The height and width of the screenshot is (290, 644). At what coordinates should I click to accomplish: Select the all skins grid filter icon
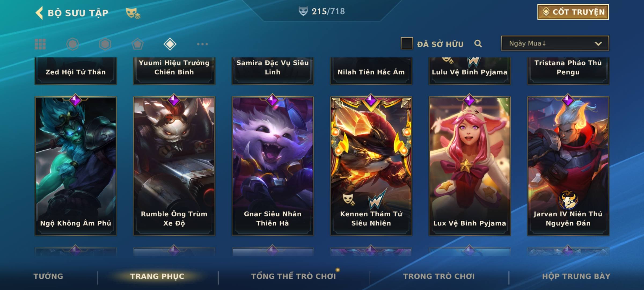coord(40,44)
